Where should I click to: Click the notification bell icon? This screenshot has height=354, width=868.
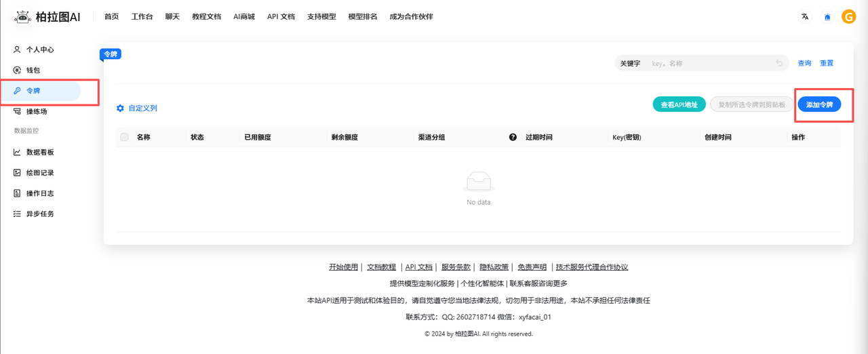tap(827, 17)
